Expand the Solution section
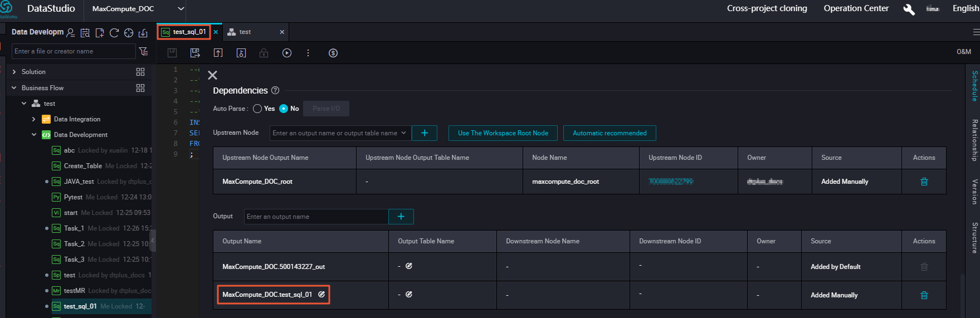Screen dimensions: 980x318 point(14,72)
